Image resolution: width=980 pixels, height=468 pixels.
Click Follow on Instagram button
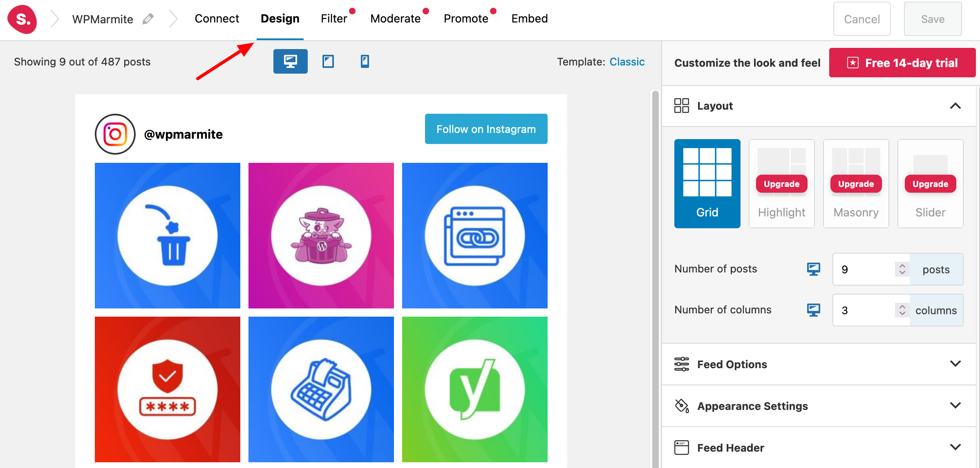click(x=486, y=129)
